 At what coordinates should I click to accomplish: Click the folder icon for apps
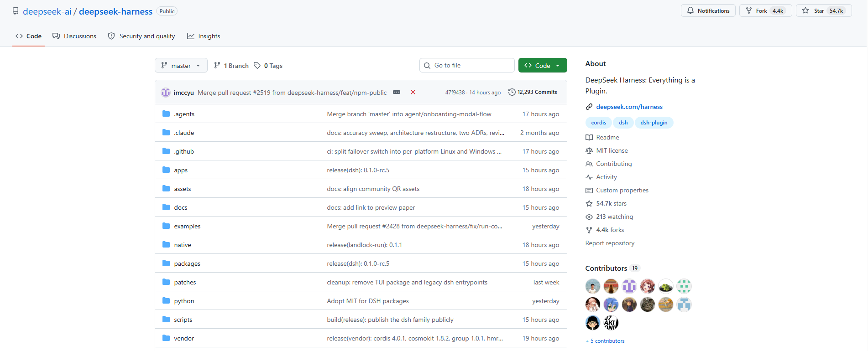point(166,170)
